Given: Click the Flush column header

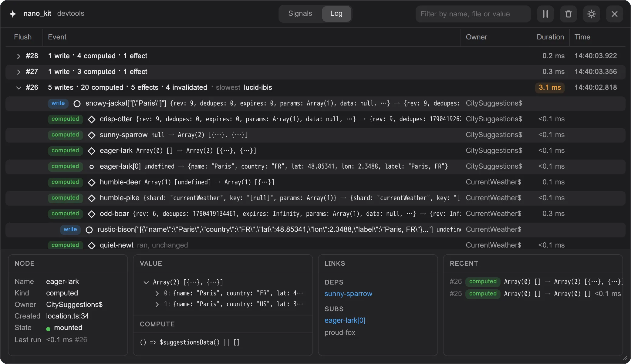Looking at the screenshot, I should pyautogui.click(x=23, y=37).
